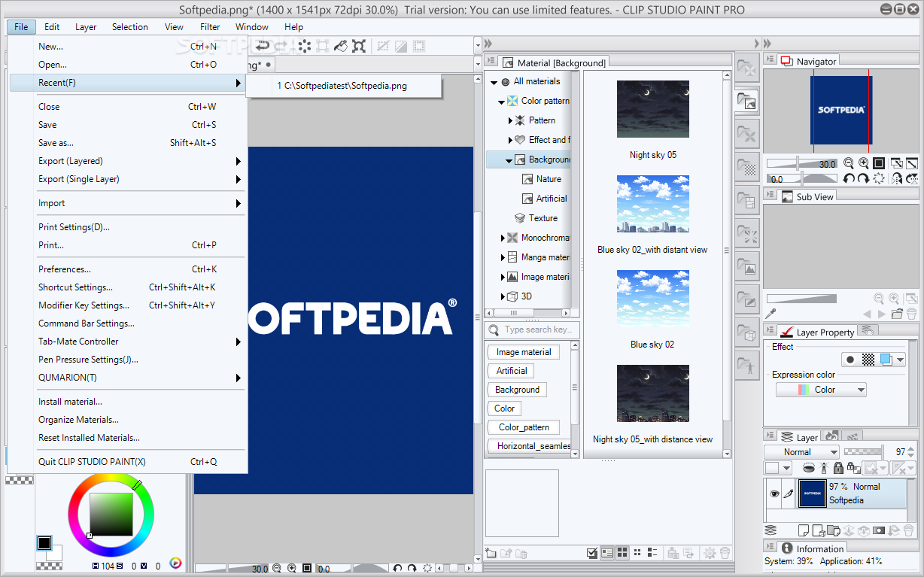
Task: Expand the Monochromatic pattern node
Action: [503, 238]
